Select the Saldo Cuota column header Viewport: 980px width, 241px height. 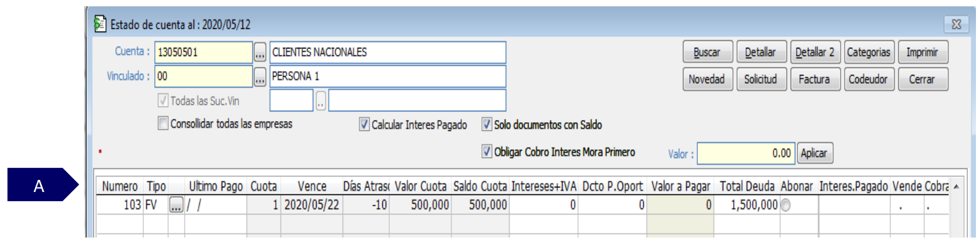[x=480, y=187]
